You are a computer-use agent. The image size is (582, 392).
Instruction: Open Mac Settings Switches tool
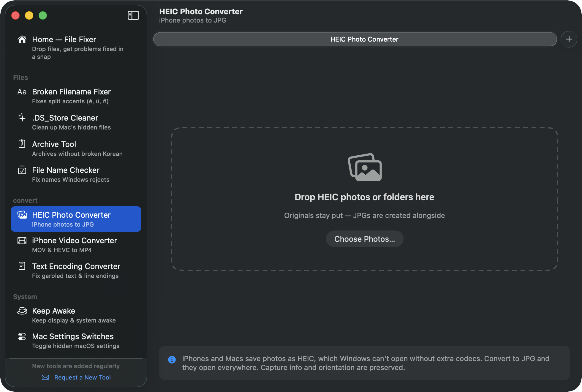tap(76, 341)
